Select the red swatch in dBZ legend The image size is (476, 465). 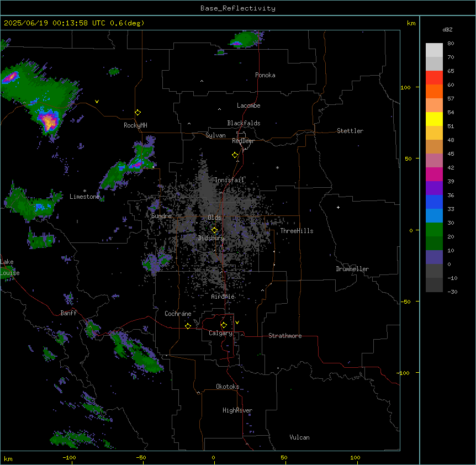(434, 77)
